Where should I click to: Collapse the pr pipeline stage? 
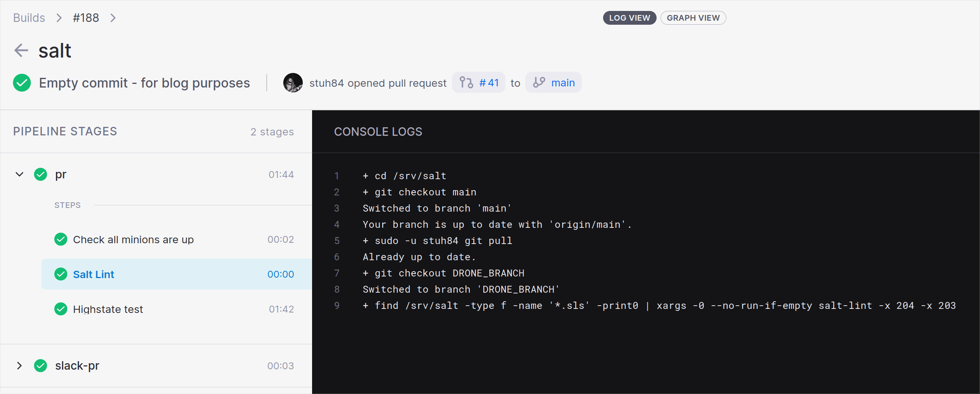(x=19, y=174)
